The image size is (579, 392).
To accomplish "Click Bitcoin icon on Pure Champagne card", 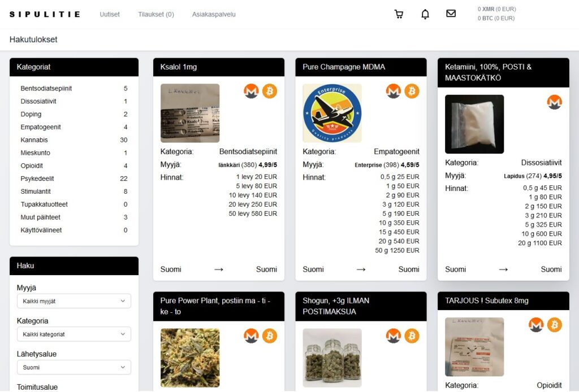I will click(412, 91).
